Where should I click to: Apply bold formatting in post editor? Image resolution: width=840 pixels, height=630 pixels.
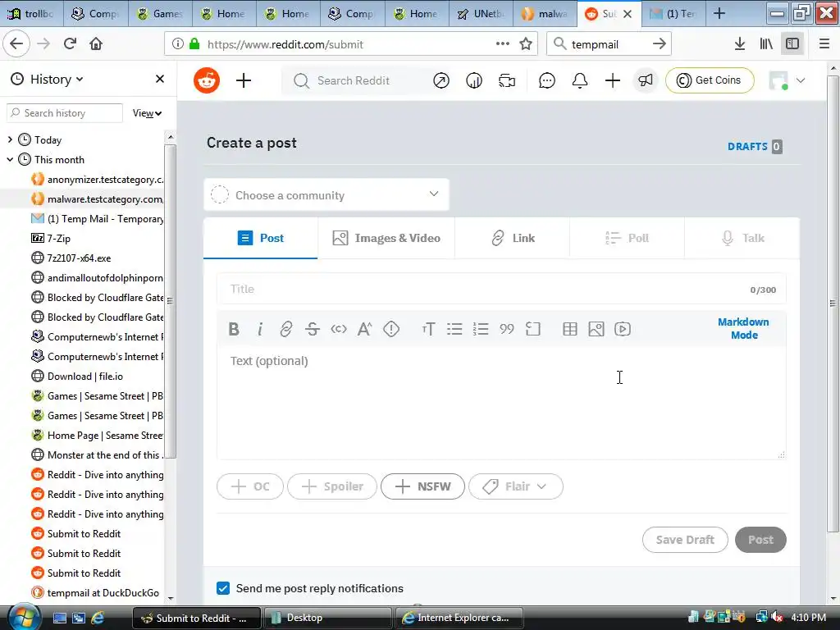tap(234, 329)
